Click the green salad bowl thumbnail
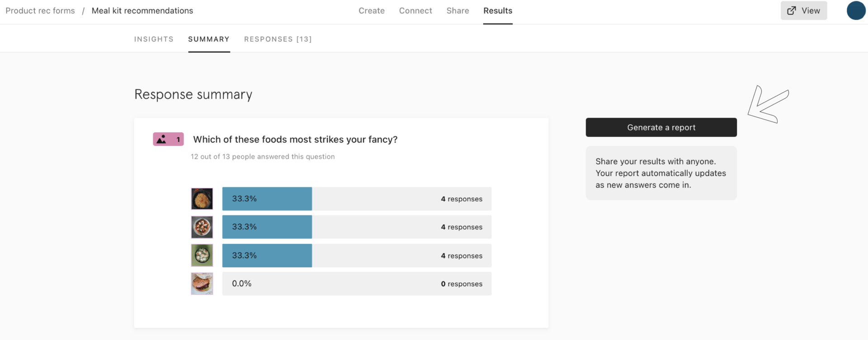This screenshot has width=868, height=340. click(202, 256)
